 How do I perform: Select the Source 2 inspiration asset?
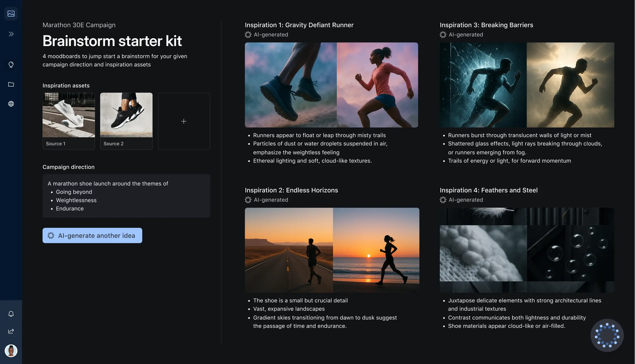(x=126, y=115)
